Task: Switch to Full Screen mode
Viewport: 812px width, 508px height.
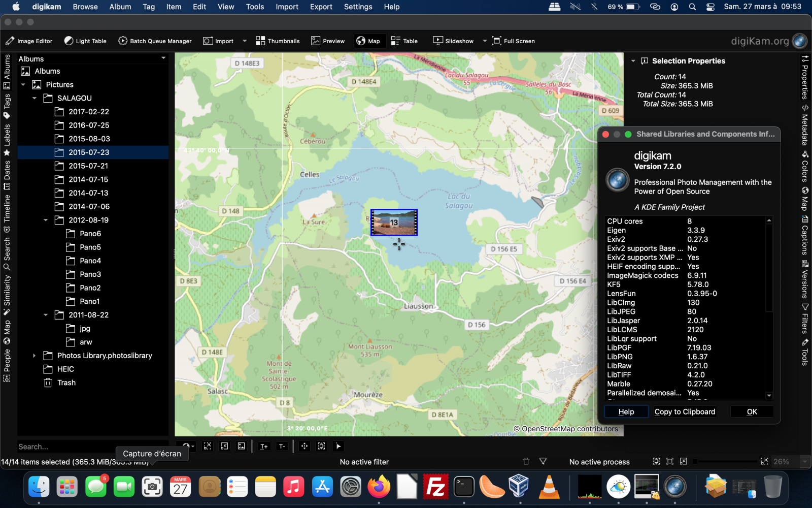Action: tap(514, 41)
